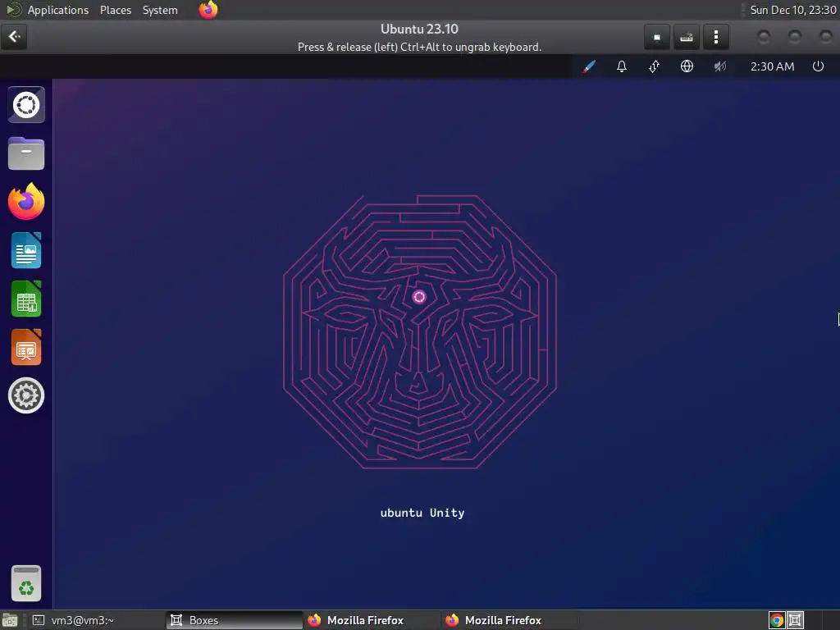Open the Files manager in dock

(26, 153)
